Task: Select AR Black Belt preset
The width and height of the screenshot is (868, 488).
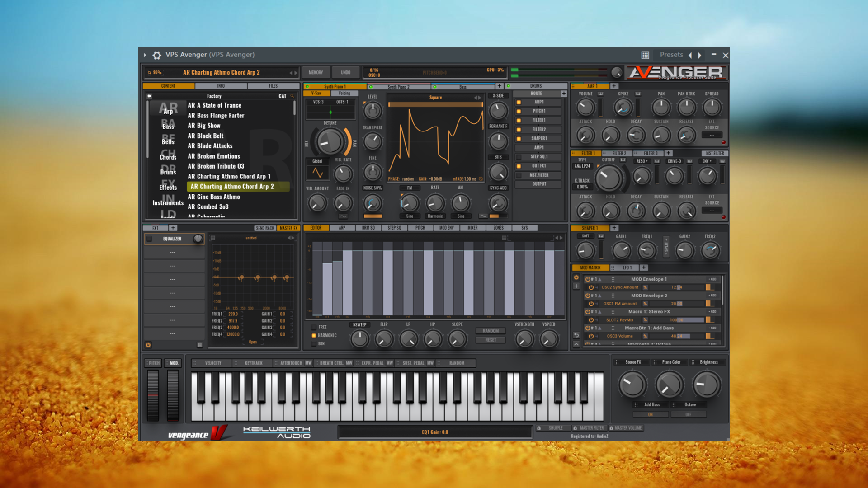Action: coord(205,136)
